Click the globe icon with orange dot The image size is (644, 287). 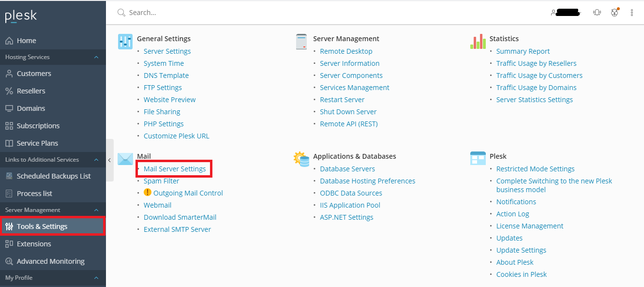click(615, 12)
